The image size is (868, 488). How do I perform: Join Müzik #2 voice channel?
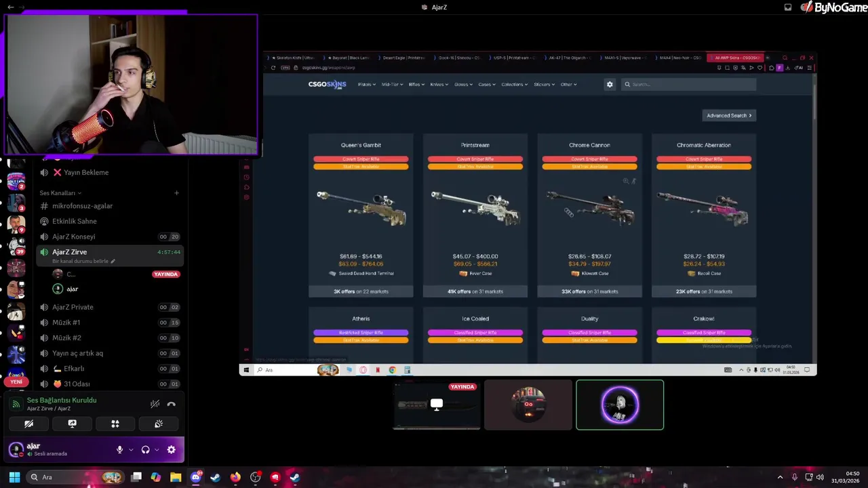108,338
